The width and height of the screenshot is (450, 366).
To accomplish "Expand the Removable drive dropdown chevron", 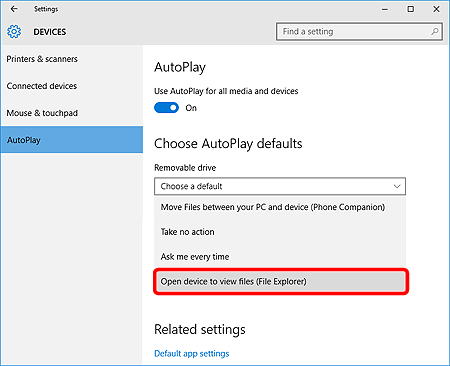I will click(397, 186).
